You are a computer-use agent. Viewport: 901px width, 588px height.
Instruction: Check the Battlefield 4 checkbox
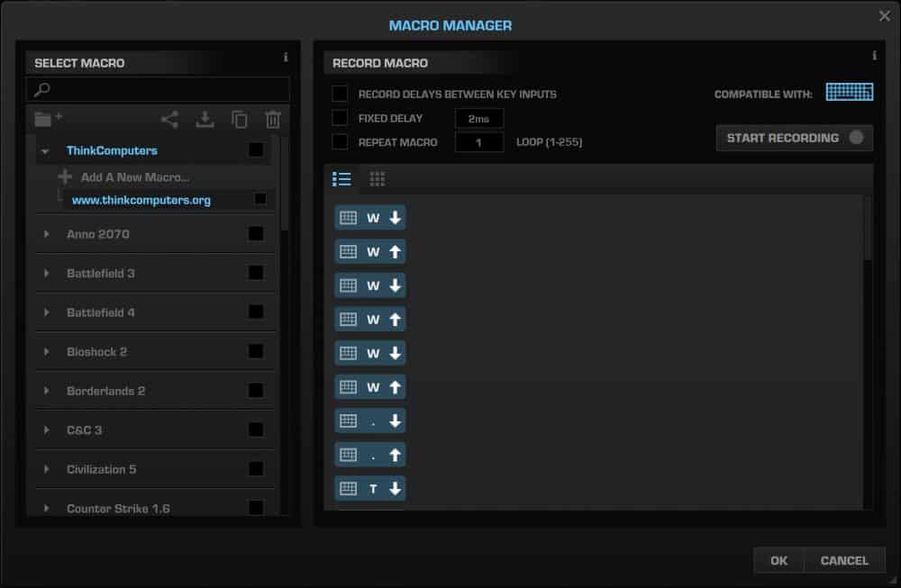[x=256, y=312]
